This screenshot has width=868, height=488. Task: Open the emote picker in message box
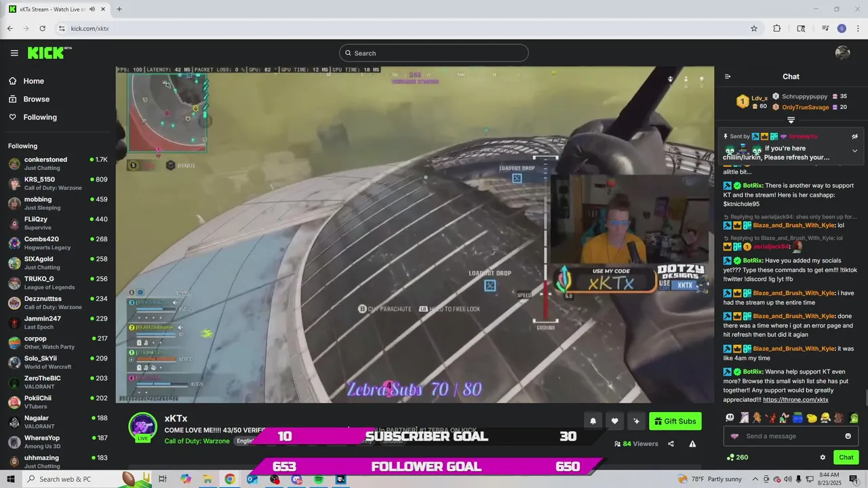point(848,436)
